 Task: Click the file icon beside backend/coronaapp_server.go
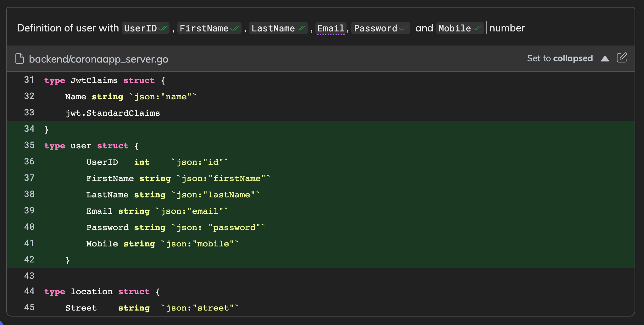tap(20, 59)
